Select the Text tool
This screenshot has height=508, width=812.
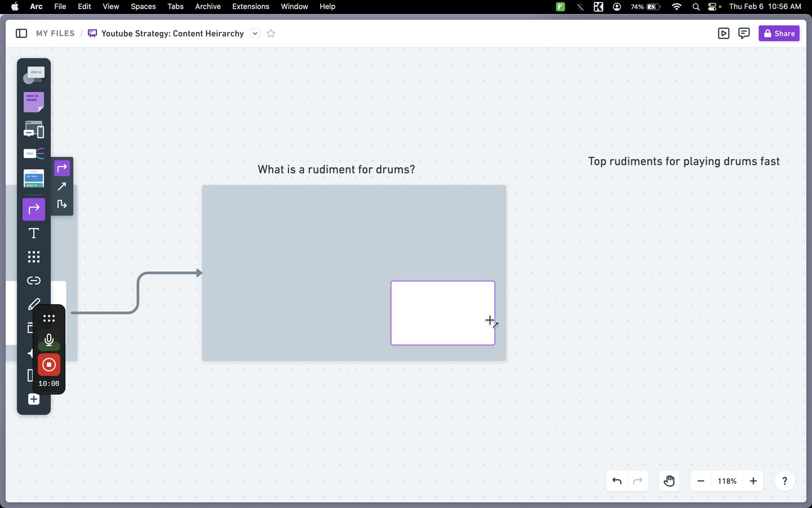[x=33, y=233]
